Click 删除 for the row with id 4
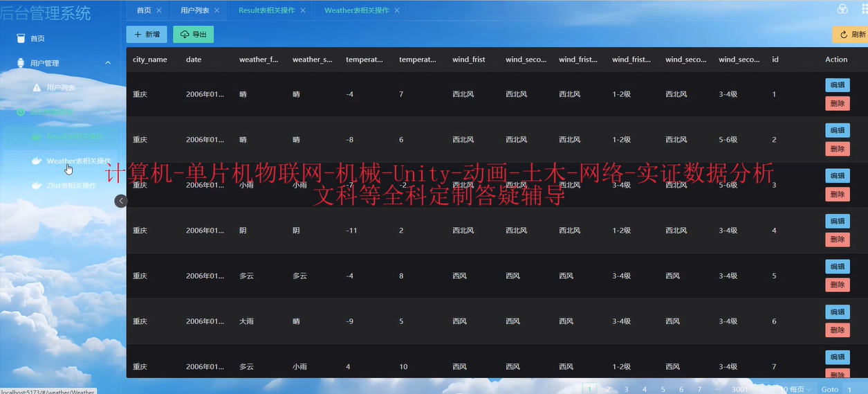This screenshot has width=868, height=394. [838, 240]
